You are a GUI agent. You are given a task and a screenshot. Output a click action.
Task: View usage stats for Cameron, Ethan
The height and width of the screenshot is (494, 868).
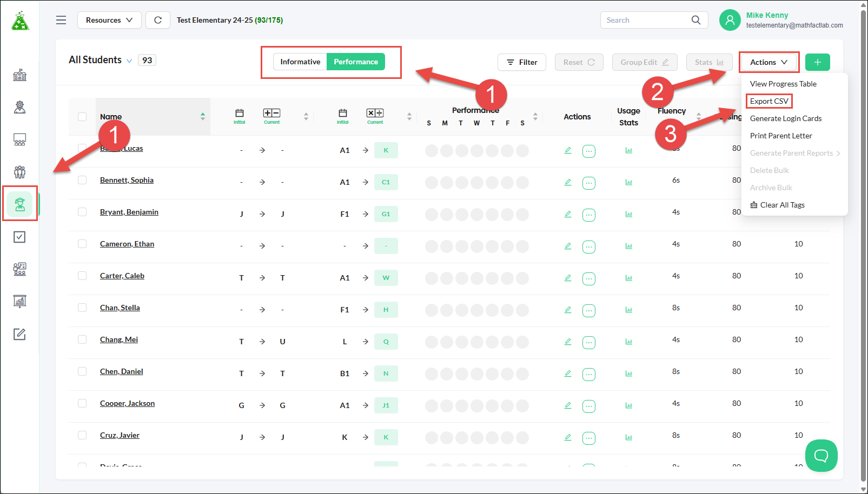[x=629, y=246]
